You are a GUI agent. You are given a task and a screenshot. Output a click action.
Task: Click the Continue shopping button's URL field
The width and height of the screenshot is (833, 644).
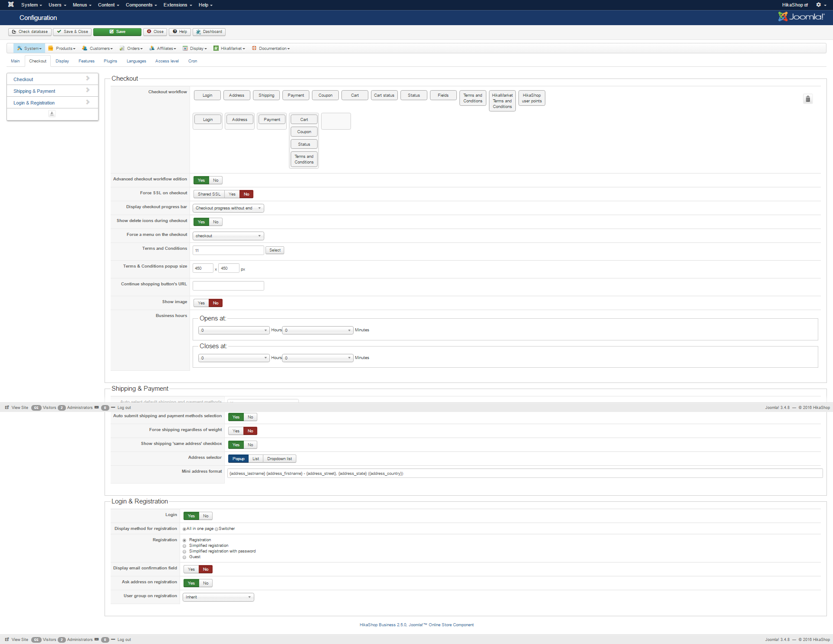click(228, 286)
